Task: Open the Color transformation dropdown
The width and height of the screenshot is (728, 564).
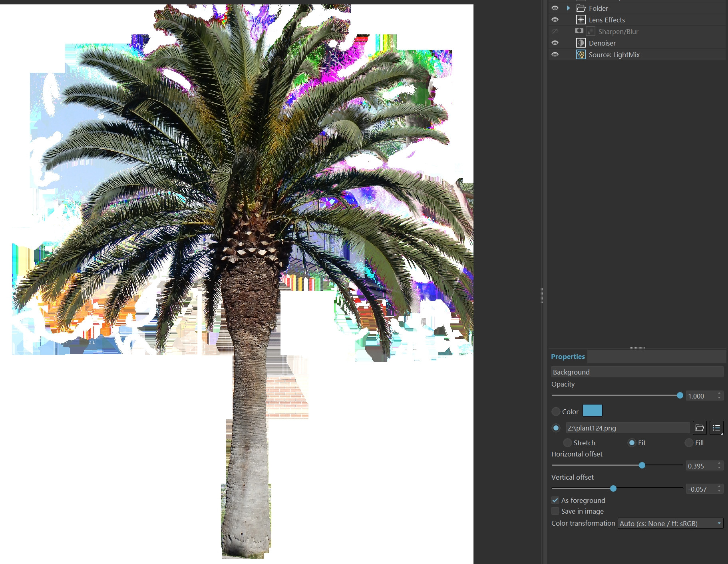Action: [x=670, y=523]
